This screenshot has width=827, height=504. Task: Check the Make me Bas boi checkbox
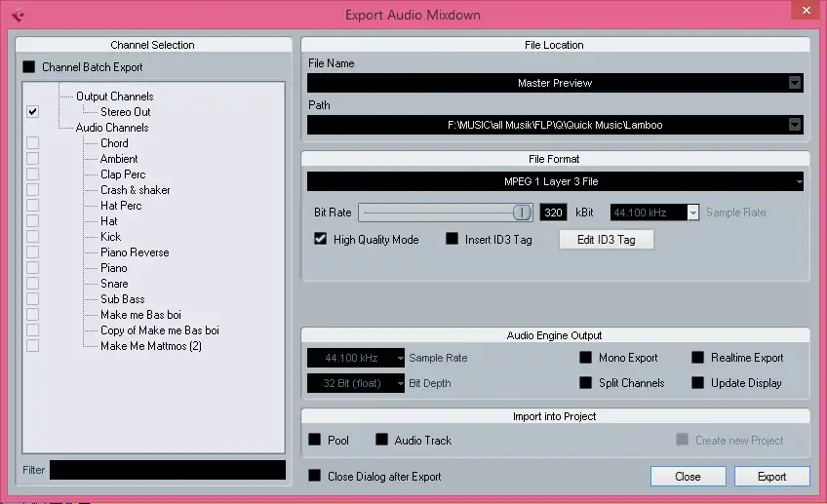[33, 315]
